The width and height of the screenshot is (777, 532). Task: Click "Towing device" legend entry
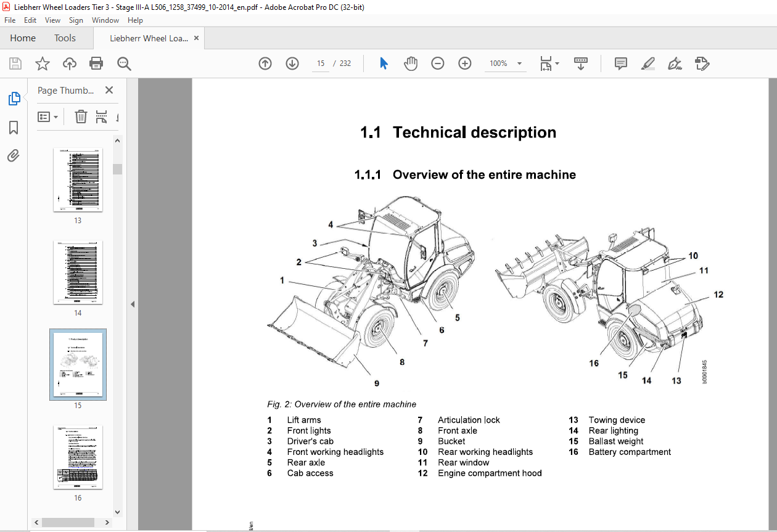[x=617, y=420]
